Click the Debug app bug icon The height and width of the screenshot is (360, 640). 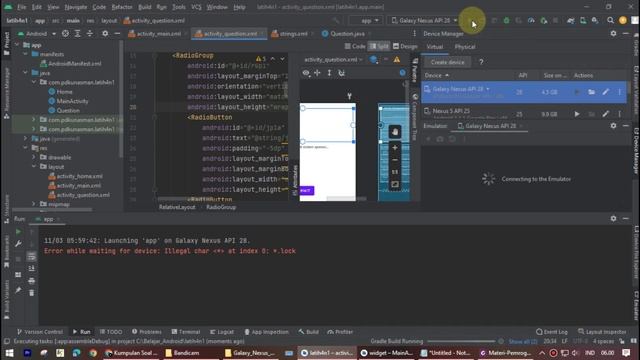click(506, 20)
